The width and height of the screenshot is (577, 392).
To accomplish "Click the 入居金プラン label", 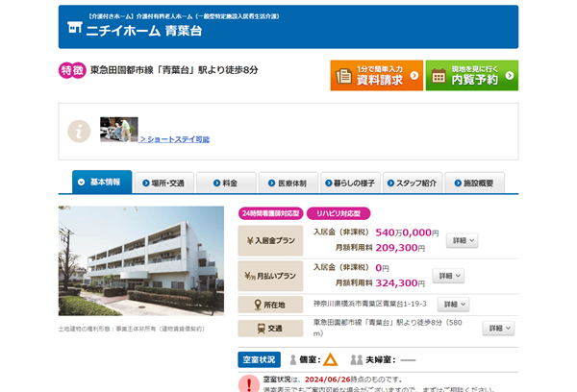I will [x=270, y=241].
